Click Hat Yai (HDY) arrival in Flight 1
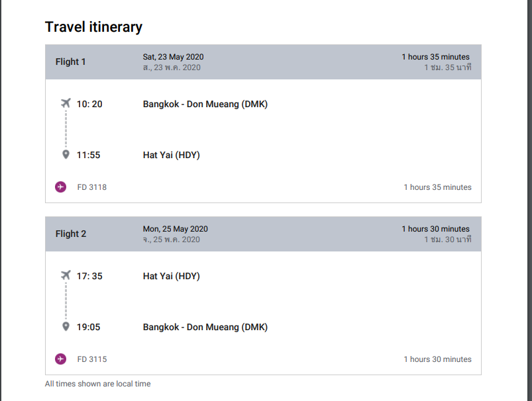This screenshot has width=532, height=401. coord(171,155)
